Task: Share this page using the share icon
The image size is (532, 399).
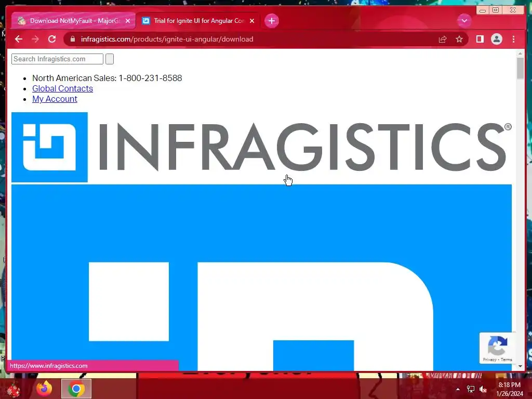Action: pos(443,39)
